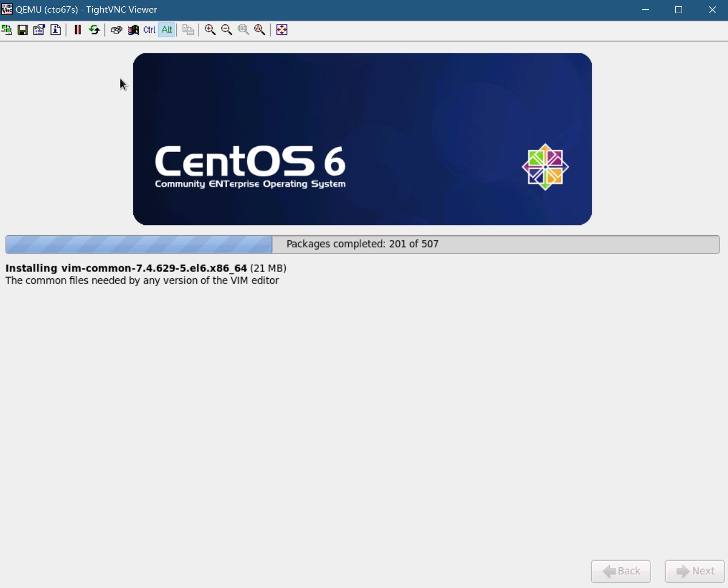Click the TightVNC icon in the title bar

click(x=7, y=9)
